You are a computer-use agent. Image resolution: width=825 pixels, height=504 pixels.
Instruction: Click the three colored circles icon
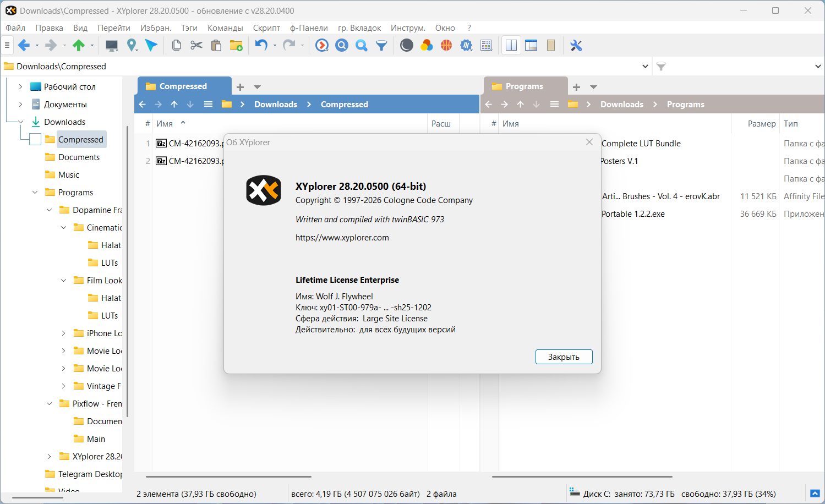427,46
